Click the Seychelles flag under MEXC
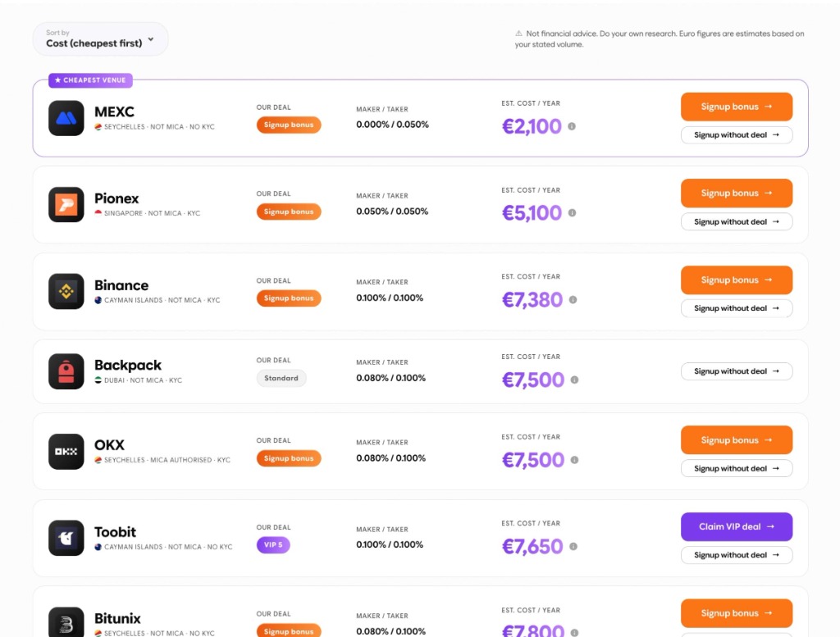The width and height of the screenshot is (840, 637). point(98,127)
